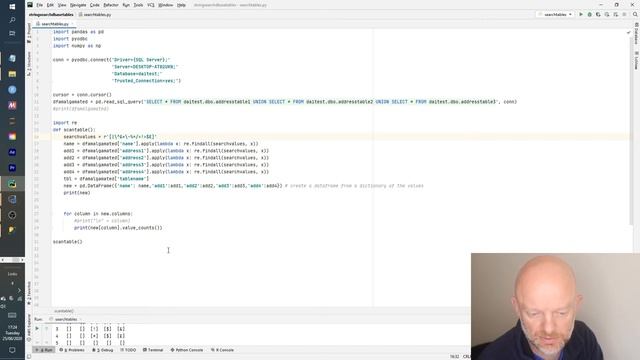The width and height of the screenshot is (640, 360).
Task: Click the tool windows quick-access icon at bottom left
Action: [29, 356]
